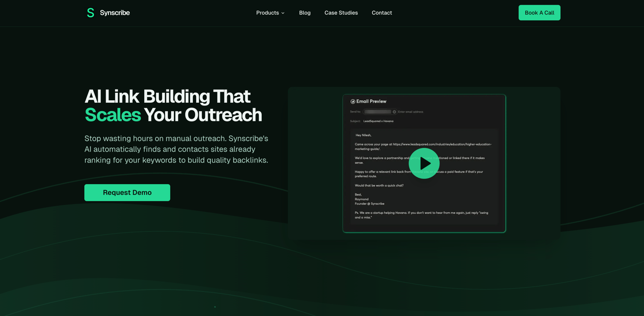
Task: Expand the Products chevron arrow
Action: pyautogui.click(x=283, y=13)
